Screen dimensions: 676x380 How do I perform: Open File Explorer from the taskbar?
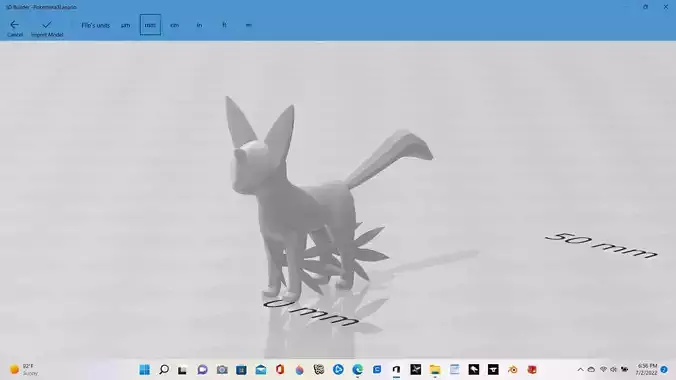pos(435,370)
